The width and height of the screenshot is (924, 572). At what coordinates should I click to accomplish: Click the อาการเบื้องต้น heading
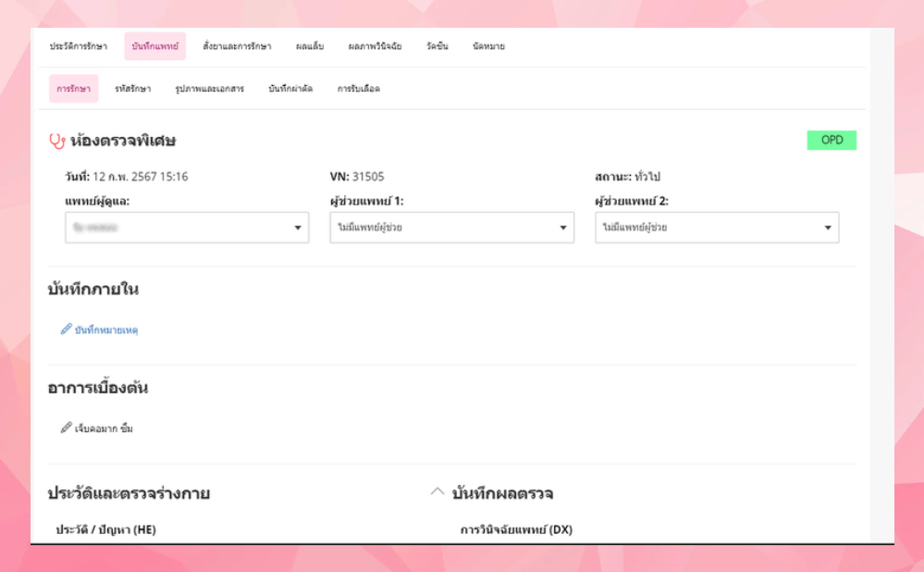coord(98,388)
